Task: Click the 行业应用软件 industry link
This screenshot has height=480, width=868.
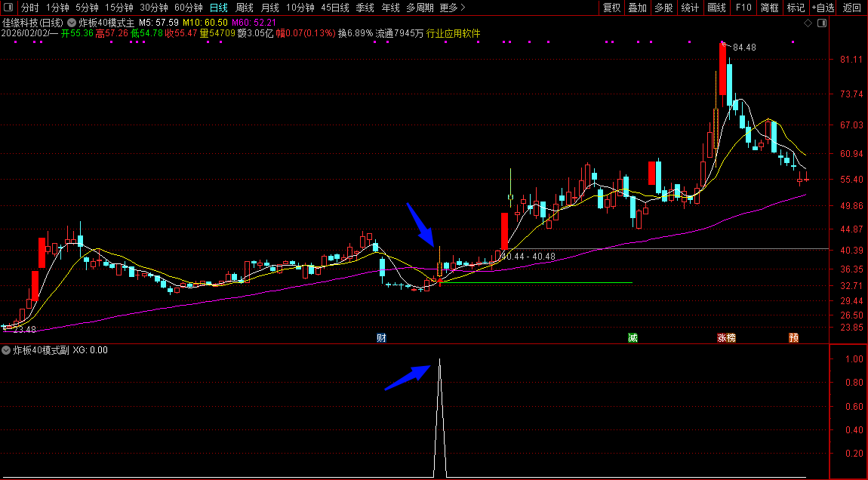Action: point(454,33)
